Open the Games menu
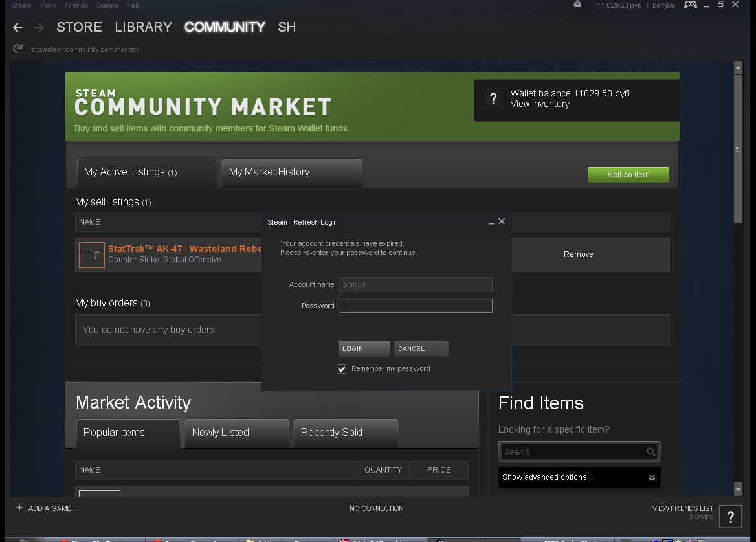 click(107, 5)
